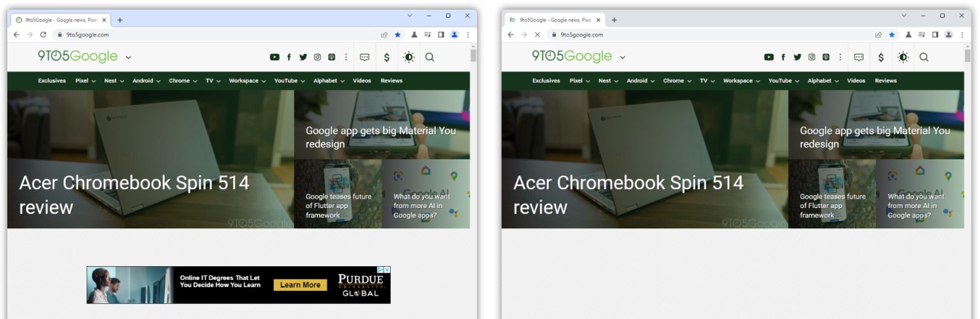
Task: Expand the Android dropdown in right window navbar
Action: tap(641, 81)
